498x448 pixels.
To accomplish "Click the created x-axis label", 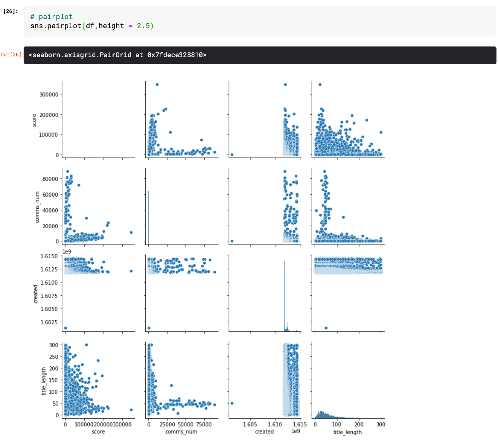I will pos(264,432).
